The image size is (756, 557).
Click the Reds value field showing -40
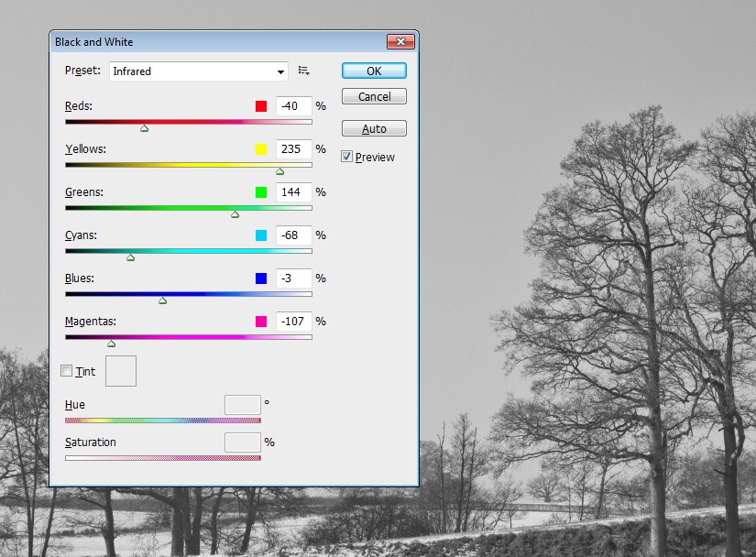click(293, 106)
